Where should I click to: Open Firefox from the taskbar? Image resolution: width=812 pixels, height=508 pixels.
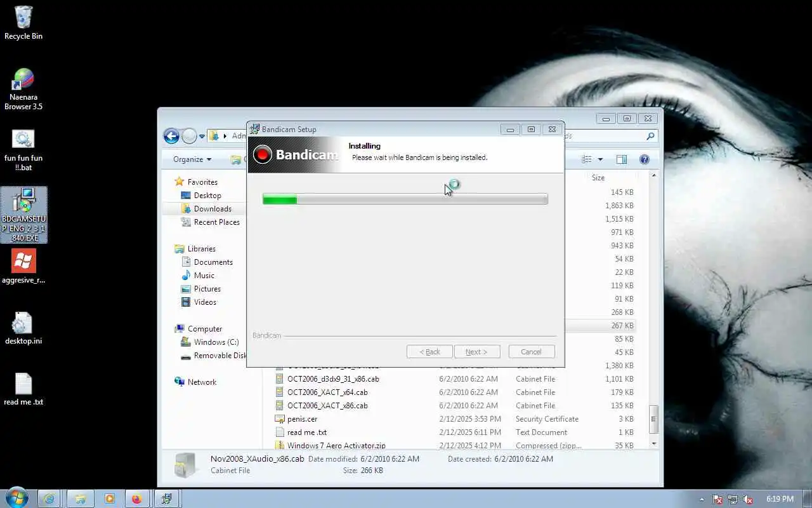pyautogui.click(x=137, y=498)
